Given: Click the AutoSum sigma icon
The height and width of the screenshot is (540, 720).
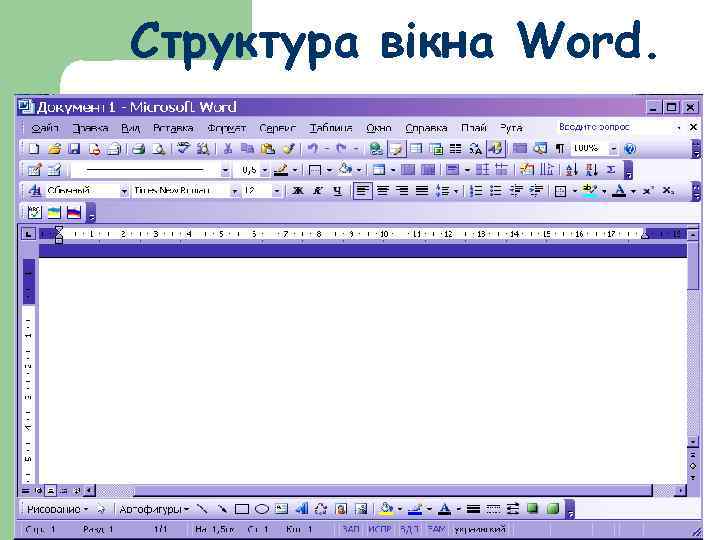Looking at the screenshot, I should [611, 170].
